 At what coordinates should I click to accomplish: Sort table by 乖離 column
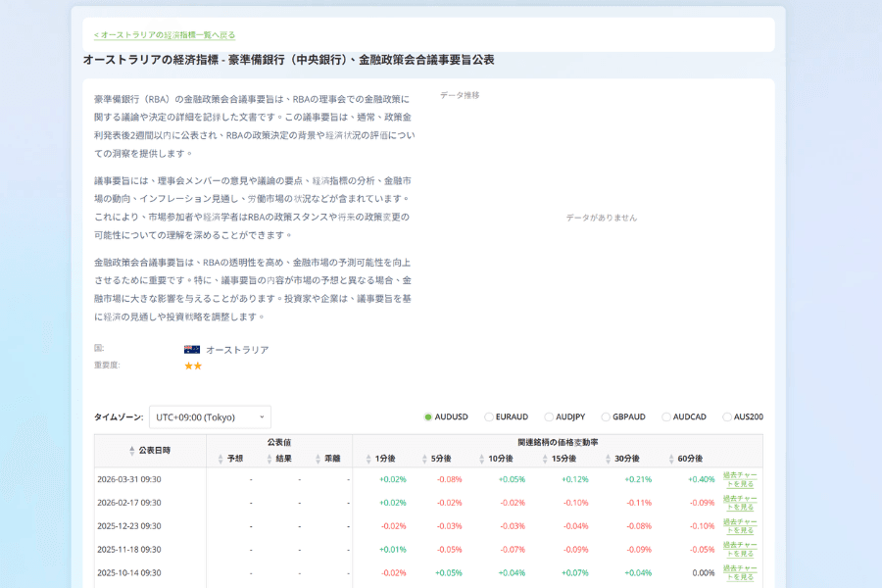328,459
